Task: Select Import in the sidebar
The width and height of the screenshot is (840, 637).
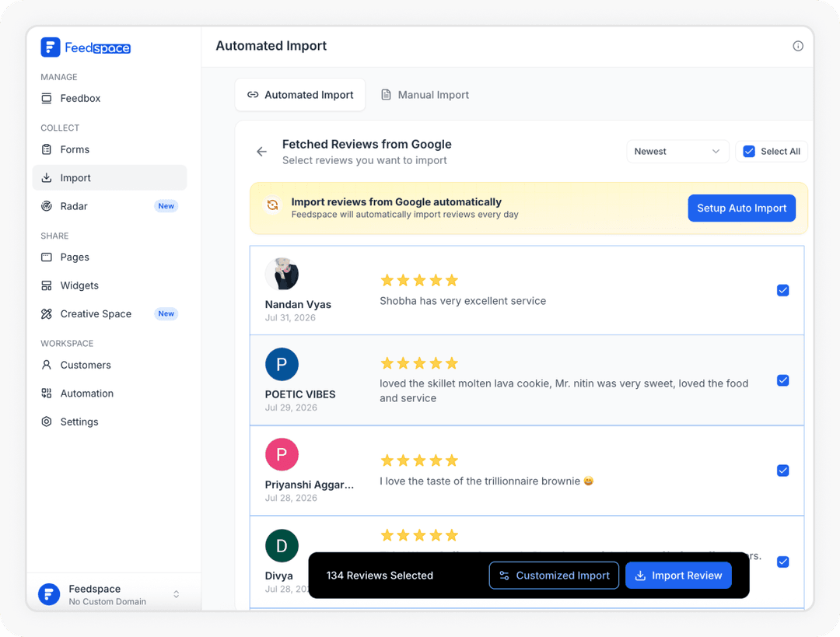Action: (x=110, y=178)
